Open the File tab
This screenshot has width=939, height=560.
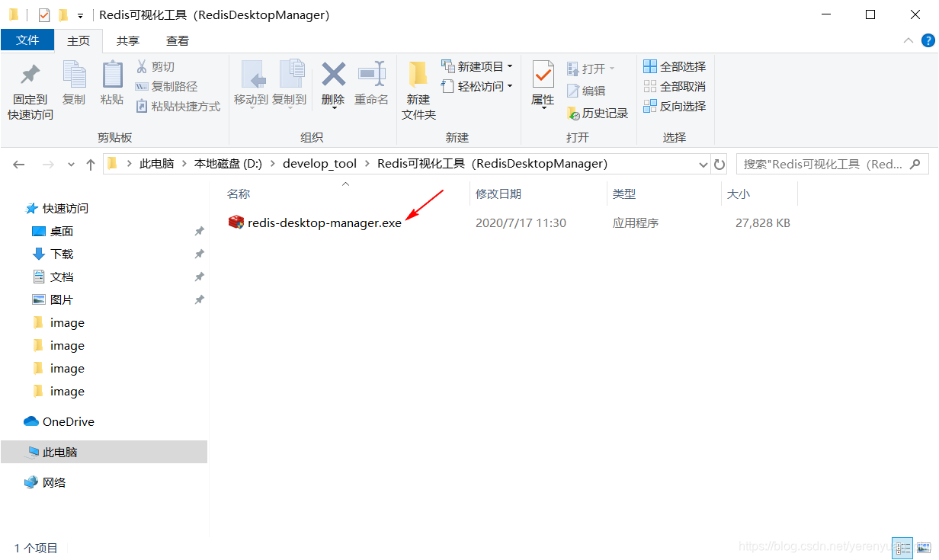tap(27, 40)
